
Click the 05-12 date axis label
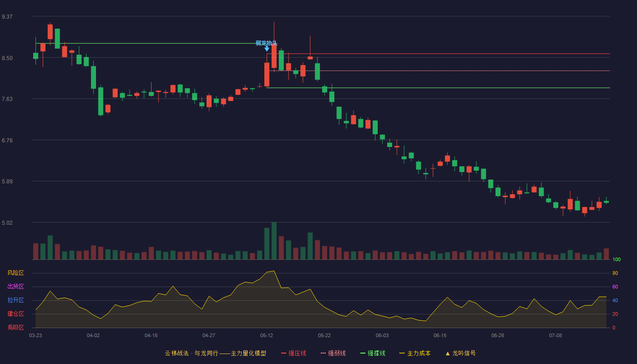coord(267,335)
